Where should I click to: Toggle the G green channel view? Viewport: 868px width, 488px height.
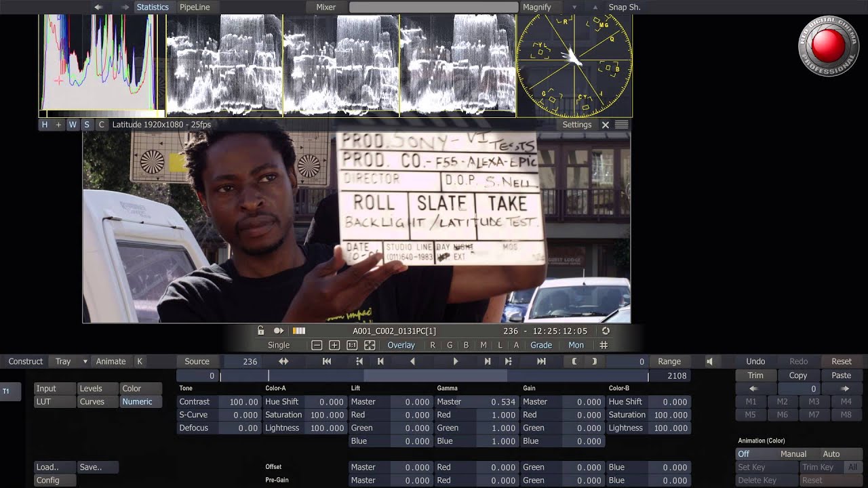tap(450, 345)
